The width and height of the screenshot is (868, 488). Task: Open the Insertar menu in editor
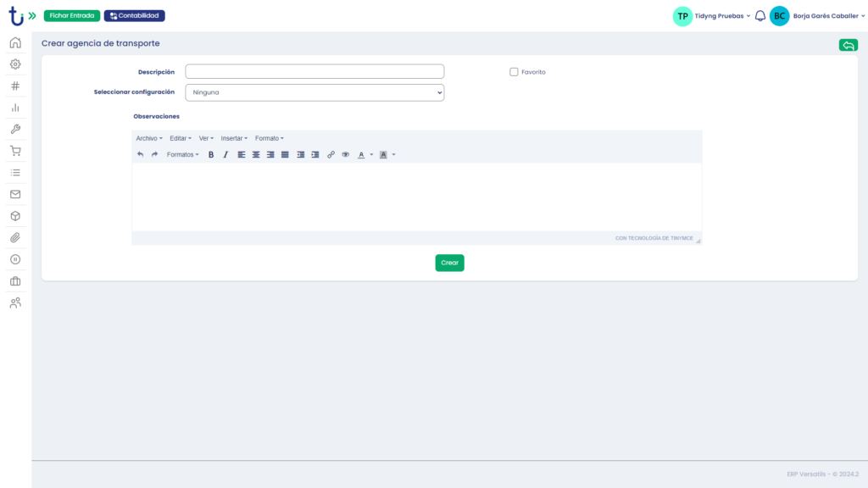pyautogui.click(x=234, y=138)
